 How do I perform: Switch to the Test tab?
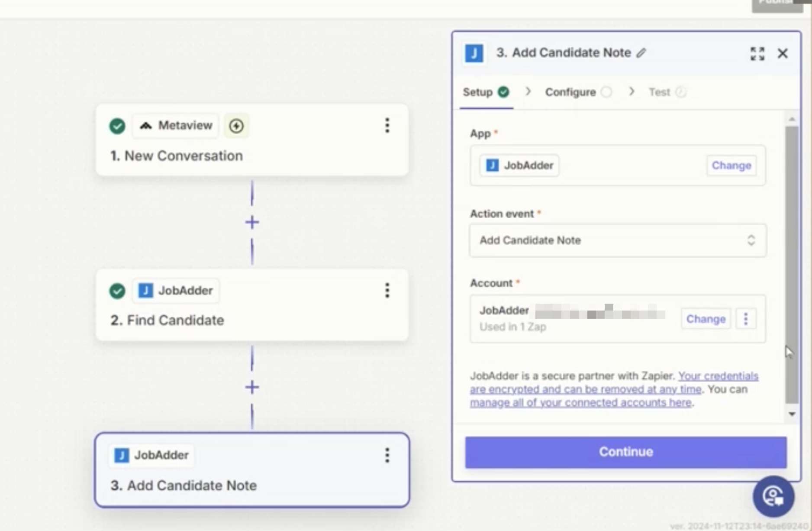(x=659, y=92)
